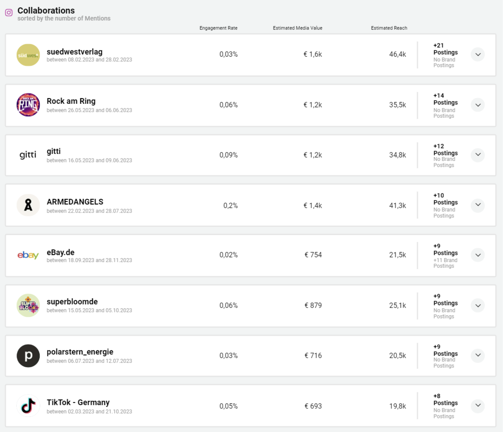This screenshot has width=504, height=432.
Task: Open the polarstern_energie name link
Action: (x=80, y=352)
